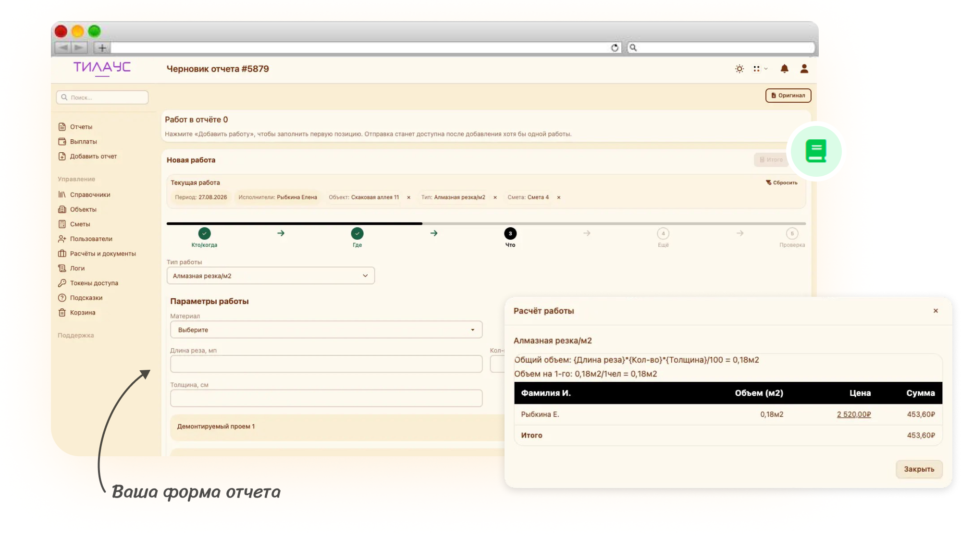Expand Тип работы dropdown
The image size is (961, 560).
pyautogui.click(x=271, y=276)
